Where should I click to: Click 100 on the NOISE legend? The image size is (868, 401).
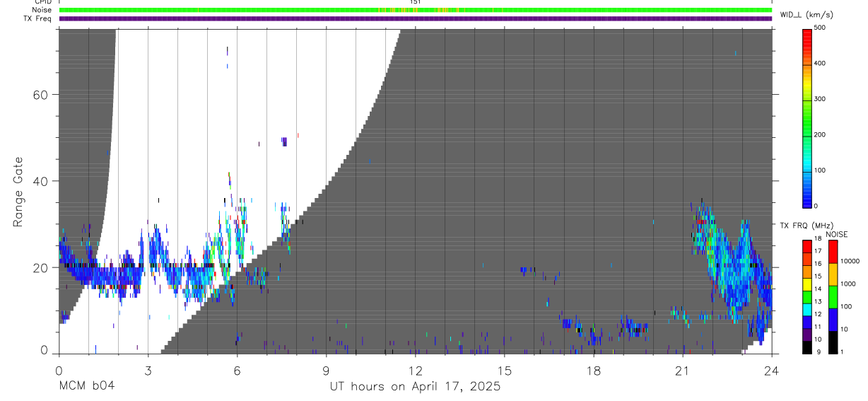pos(847,306)
